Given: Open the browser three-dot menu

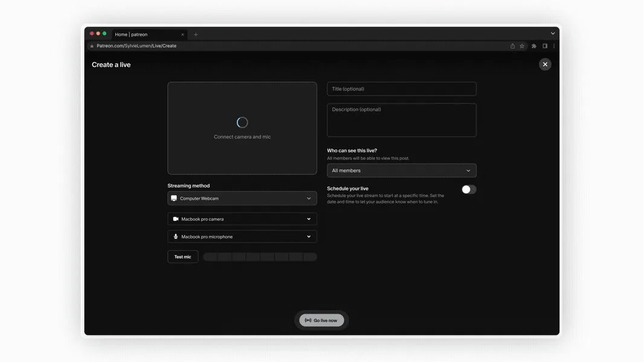Looking at the screenshot, I should tap(553, 46).
